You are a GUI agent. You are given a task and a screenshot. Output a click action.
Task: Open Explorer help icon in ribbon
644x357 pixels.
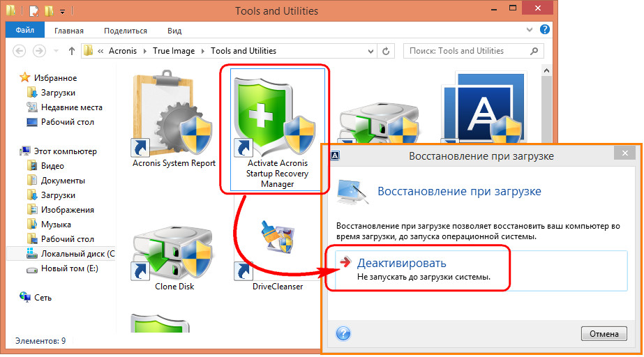point(546,30)
